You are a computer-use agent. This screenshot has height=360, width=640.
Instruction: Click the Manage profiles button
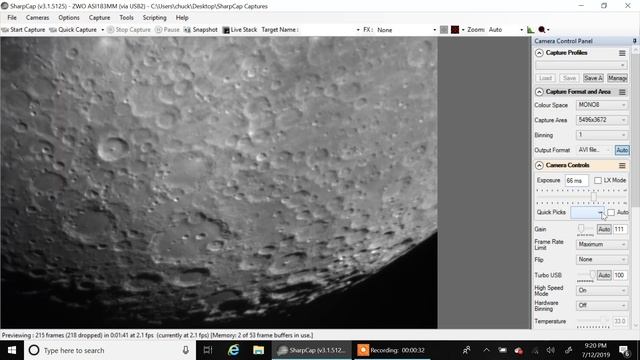click(617, 78)
